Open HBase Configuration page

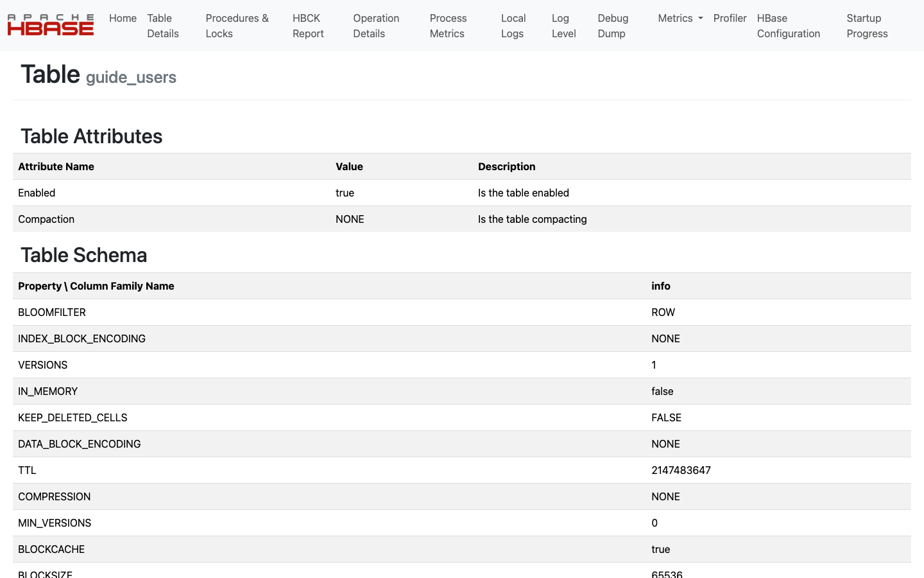coord(789,26)
